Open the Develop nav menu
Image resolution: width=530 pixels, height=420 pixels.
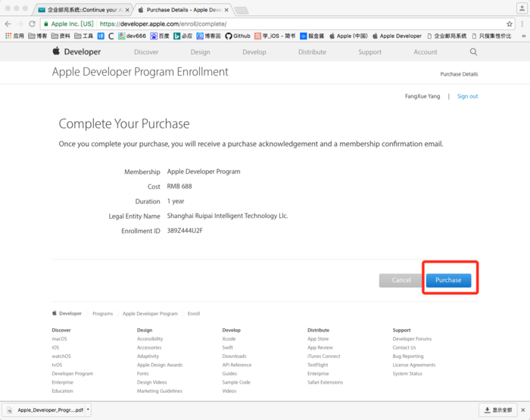tap(254, 52)
